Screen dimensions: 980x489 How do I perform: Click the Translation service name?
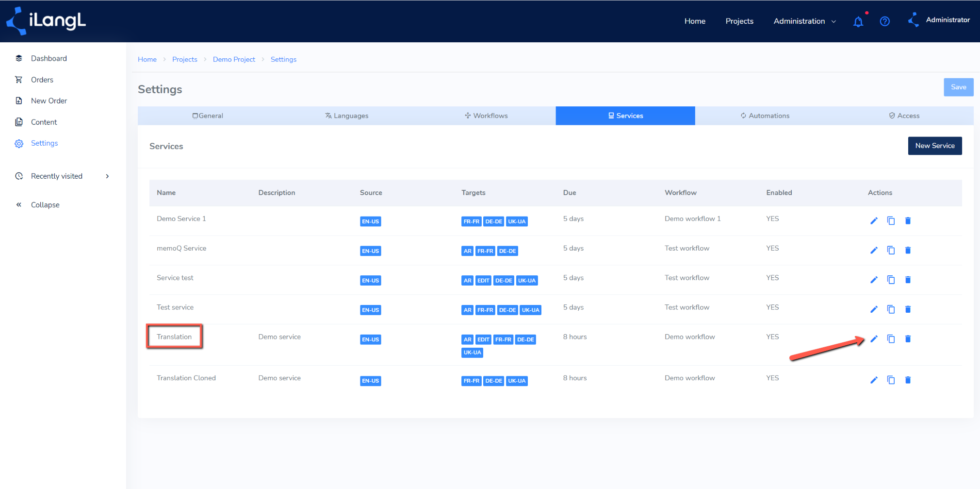pyautogui.click(x=174, y=337)
